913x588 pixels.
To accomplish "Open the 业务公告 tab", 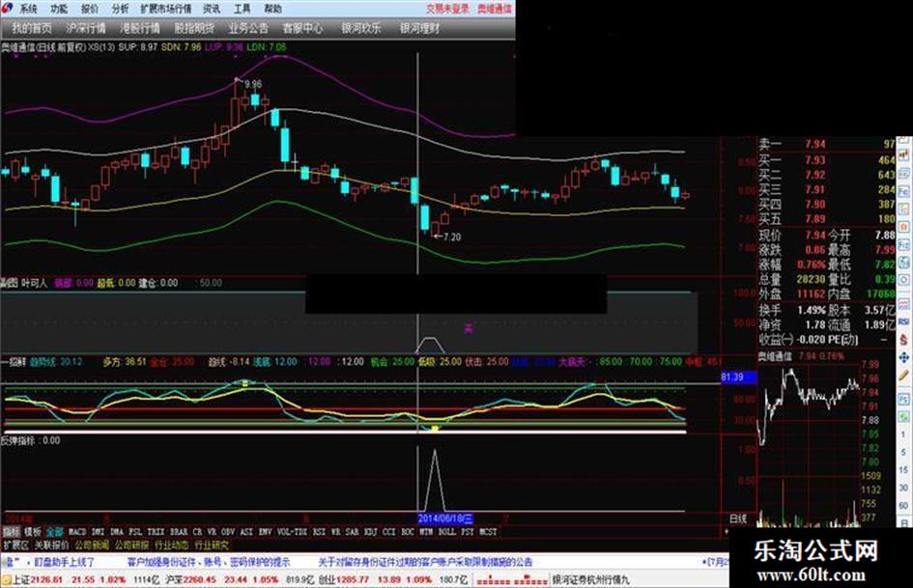I will point(248,28).
